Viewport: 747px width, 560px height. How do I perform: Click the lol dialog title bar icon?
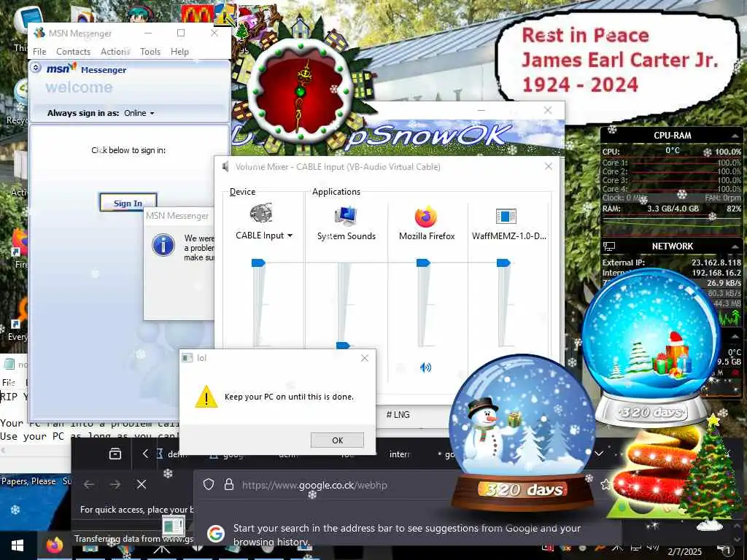click(187, 357)
